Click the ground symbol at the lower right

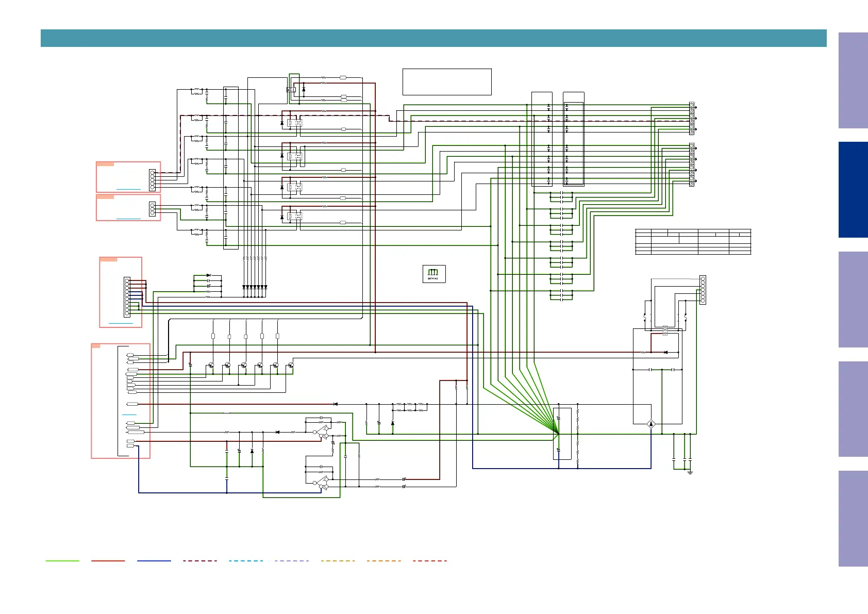click(x=690, y=472)
